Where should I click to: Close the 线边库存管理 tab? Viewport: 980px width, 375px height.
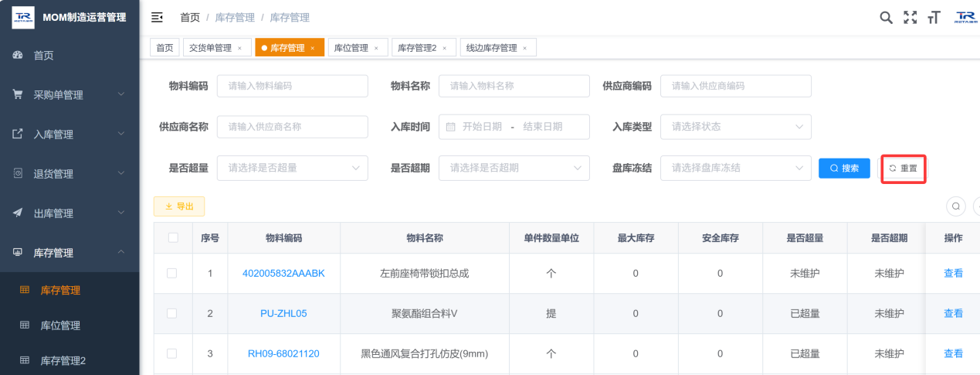pyautogui.click(x=524, y=48)
